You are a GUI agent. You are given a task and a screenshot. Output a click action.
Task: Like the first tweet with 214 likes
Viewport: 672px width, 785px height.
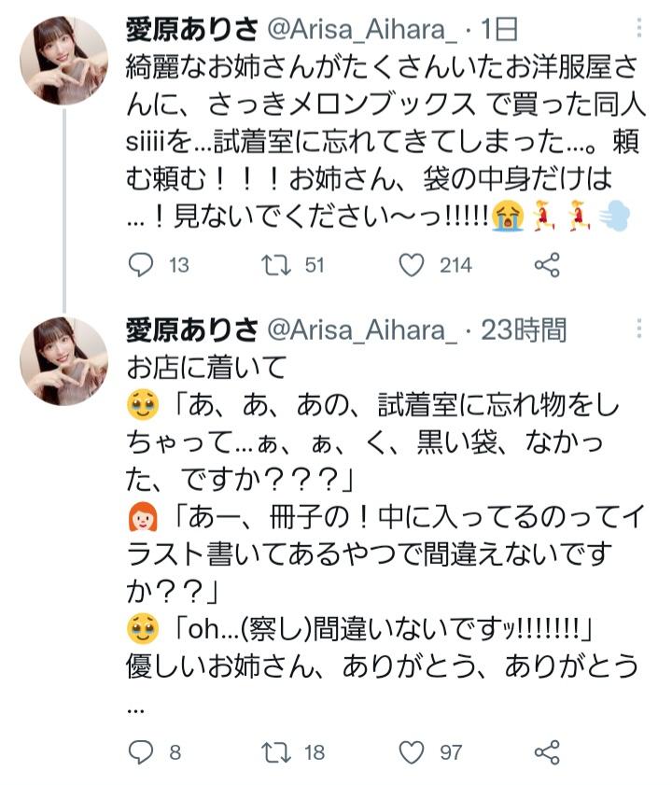[x=412, y=266]
